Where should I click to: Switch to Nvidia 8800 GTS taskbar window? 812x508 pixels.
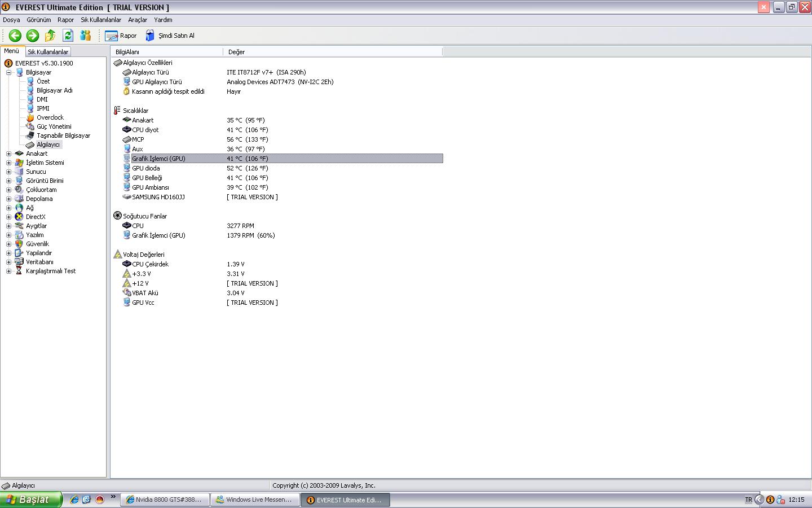pos(164,500)
